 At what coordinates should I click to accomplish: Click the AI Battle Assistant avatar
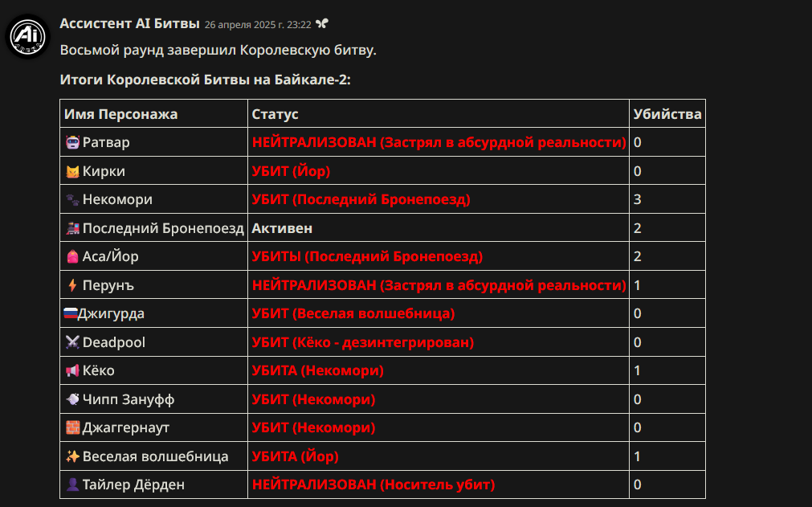pos(27,36)
